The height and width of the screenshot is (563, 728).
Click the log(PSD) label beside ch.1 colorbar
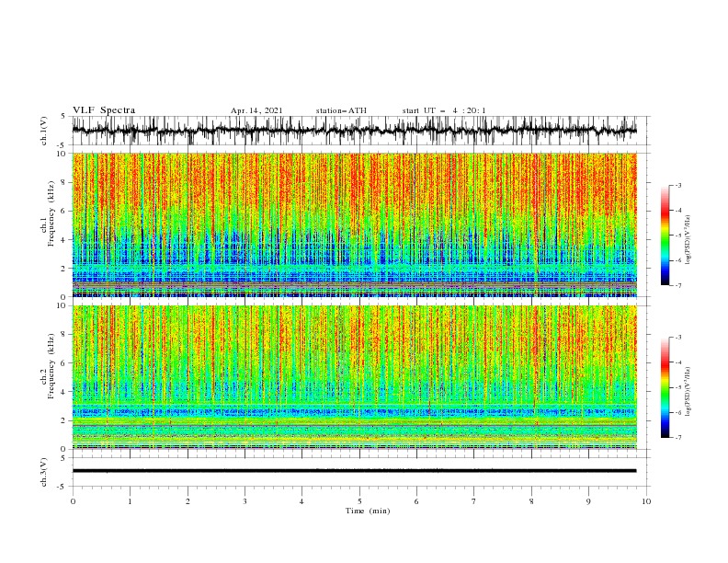tap(688, 240)
